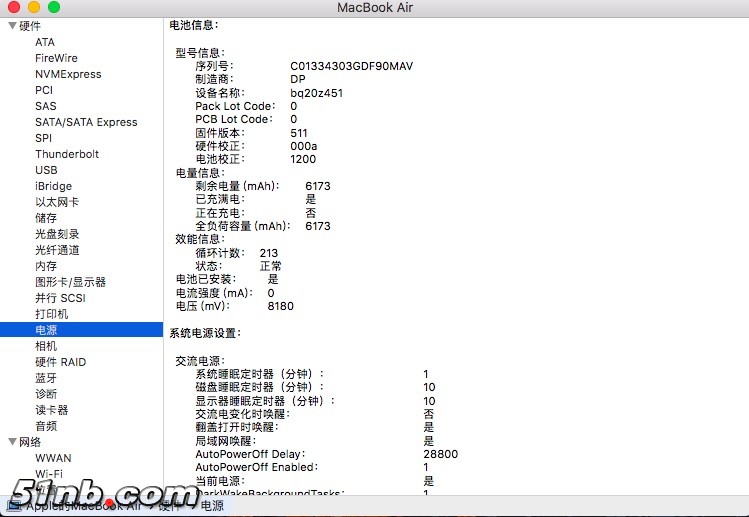Click the computer icon in path bar

pos(13,506)
